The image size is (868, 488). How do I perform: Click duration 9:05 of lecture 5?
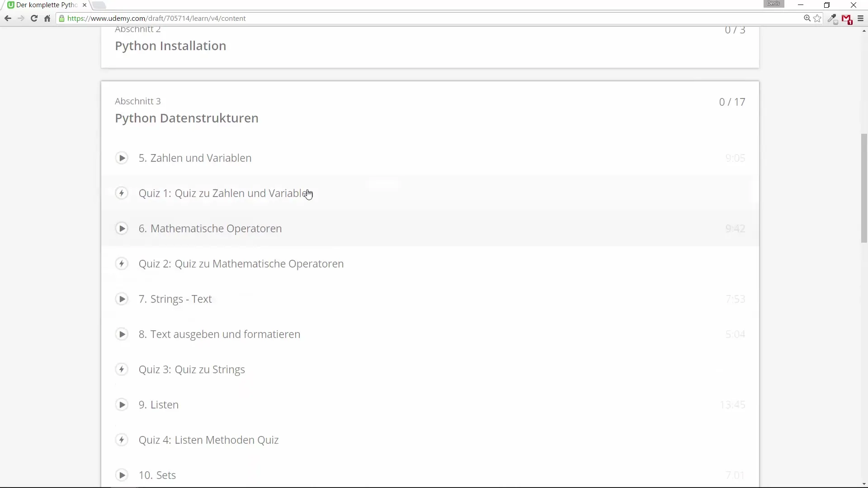(x=735, y=158)
